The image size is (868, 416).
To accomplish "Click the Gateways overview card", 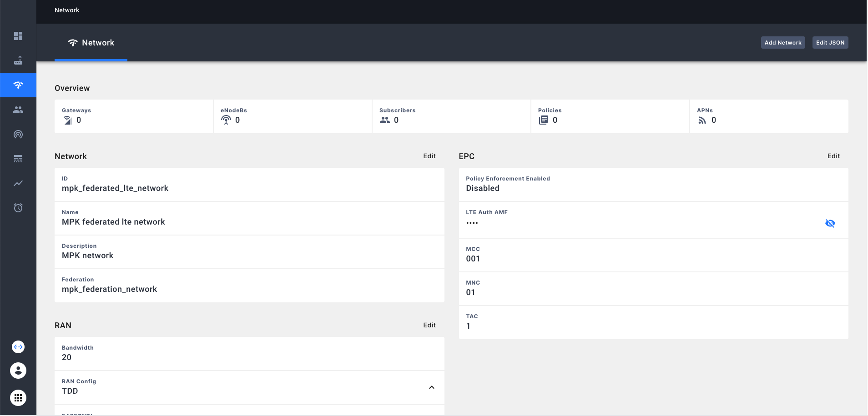I will (x=134, y=116).
